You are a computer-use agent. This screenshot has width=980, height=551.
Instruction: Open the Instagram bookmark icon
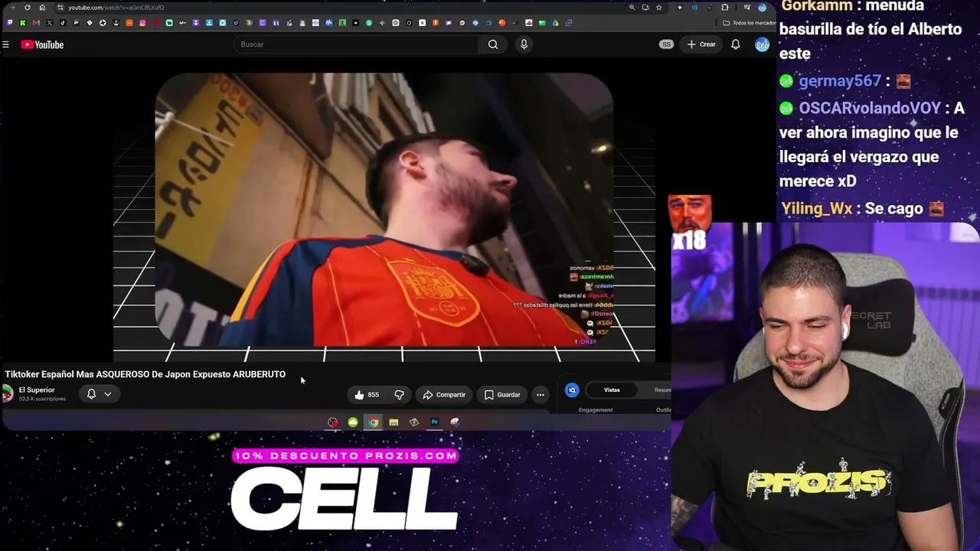click(142, 23)
